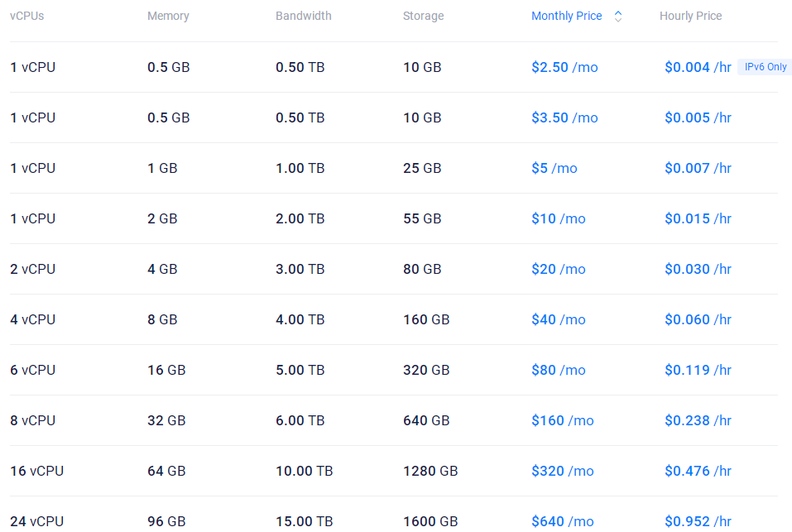Select the $320 /mo monthly price

point(563,471)
